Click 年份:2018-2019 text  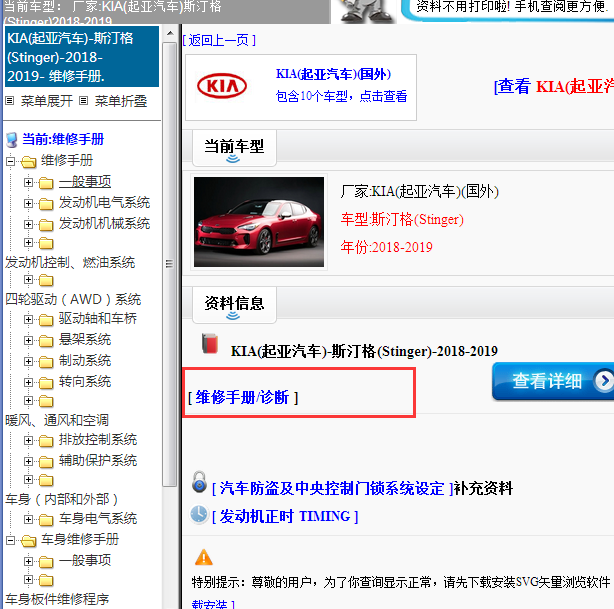(386, 247)
